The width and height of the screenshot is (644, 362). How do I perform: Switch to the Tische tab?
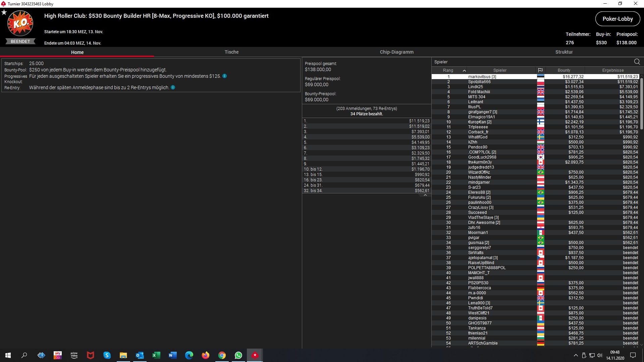[x=231, y=52]
